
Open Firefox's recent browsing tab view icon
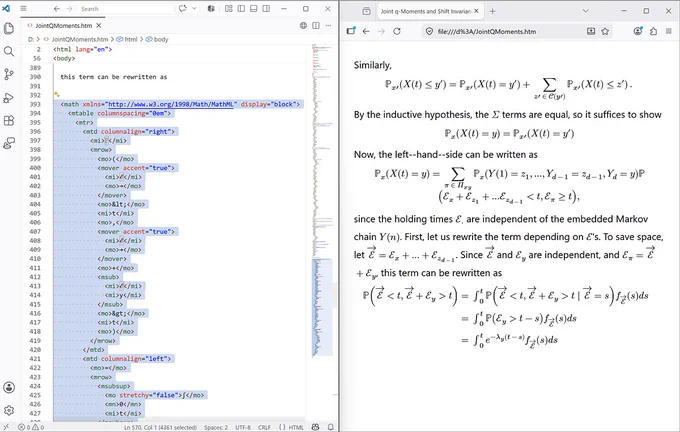point(366,11)
